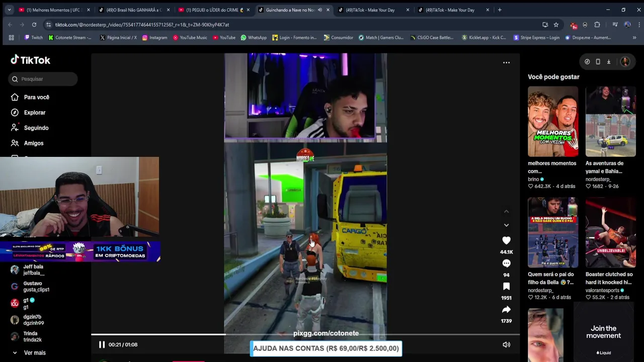Go back in browser history
This screenshot has width=644, height=362.
pyautogui.click(x=10, y=25)
